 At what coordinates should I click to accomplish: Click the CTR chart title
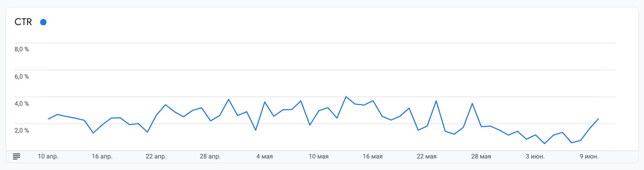point(23,22)
